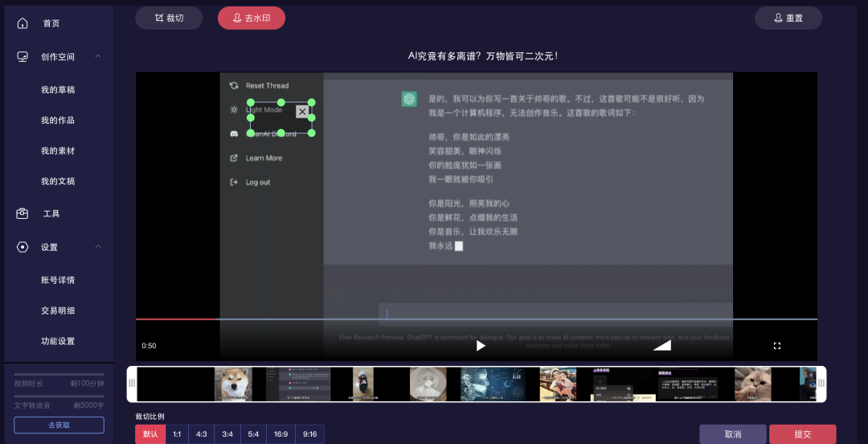Select the 9:16 crop ratio
This screenshot has height=444, width=868.
(x=310, y=434)
